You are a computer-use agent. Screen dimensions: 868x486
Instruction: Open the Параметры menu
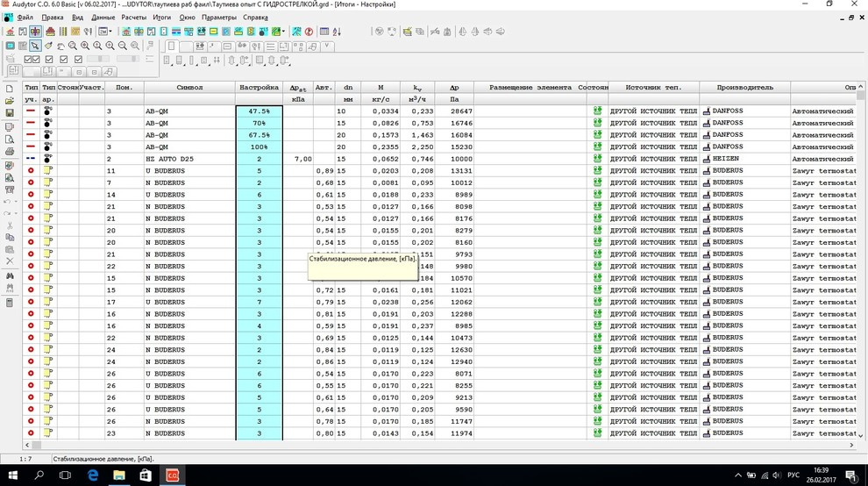pyautogui.click(x=218, y=18)
